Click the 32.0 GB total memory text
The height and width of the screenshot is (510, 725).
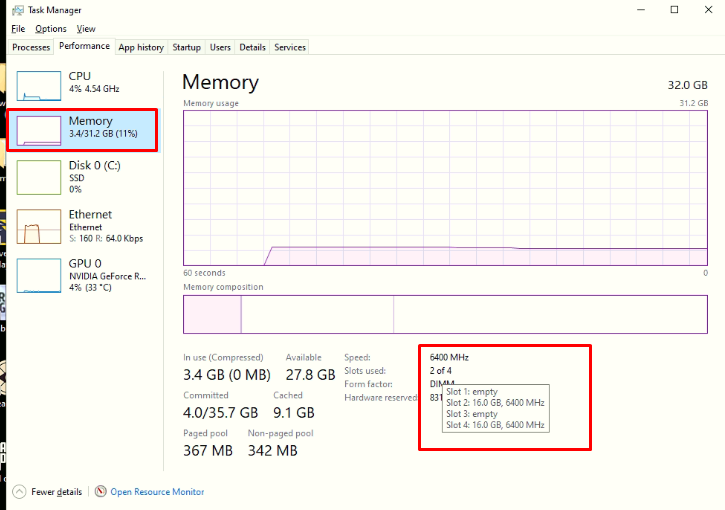click(x=688, y=85)
